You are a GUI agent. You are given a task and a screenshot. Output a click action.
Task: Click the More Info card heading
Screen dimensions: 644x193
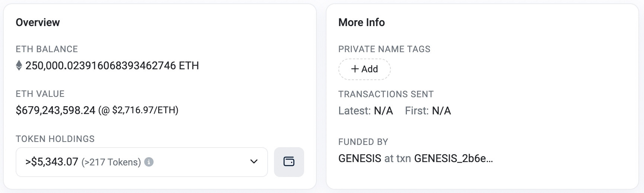click(x=361, y=22)
